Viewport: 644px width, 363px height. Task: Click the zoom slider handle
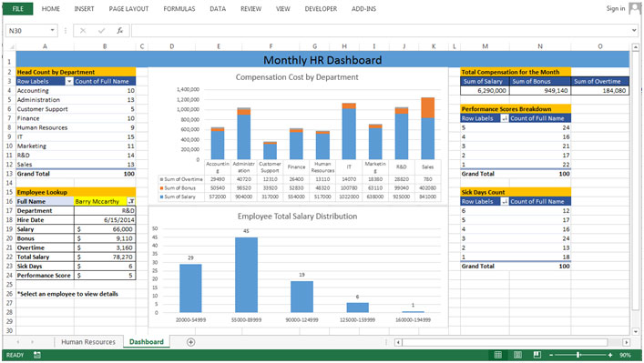click(x=578, y=355)
